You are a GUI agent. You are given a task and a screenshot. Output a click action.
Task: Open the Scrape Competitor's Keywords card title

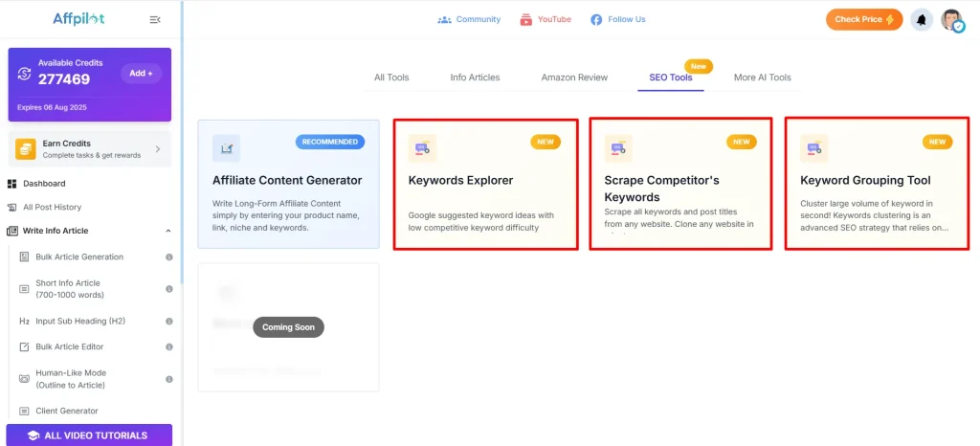(x=662, y=189)
